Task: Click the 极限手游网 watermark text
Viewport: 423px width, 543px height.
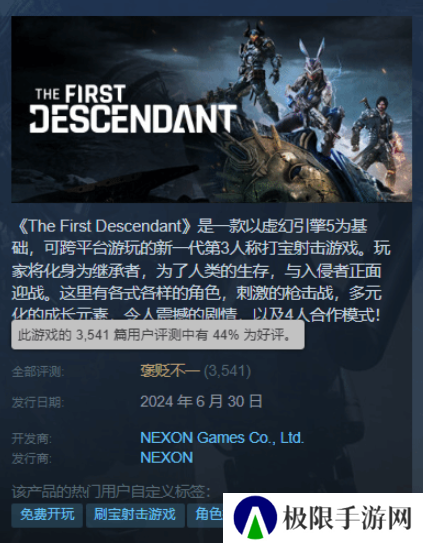Action: point(347,518)
